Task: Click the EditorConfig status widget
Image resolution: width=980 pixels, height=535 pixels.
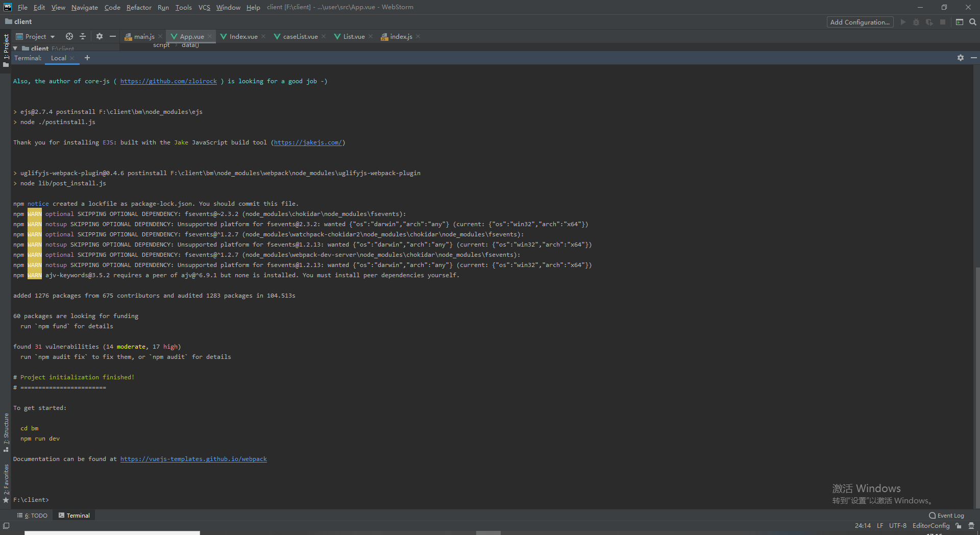Action: [x=931, y=526]
